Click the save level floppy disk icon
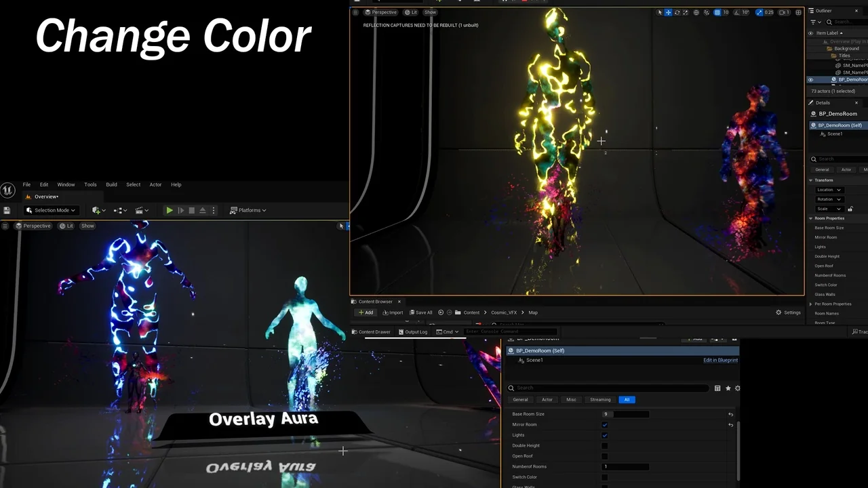Image resolution: width=868 pixels, height=488 pixels. tap(7, 210)
